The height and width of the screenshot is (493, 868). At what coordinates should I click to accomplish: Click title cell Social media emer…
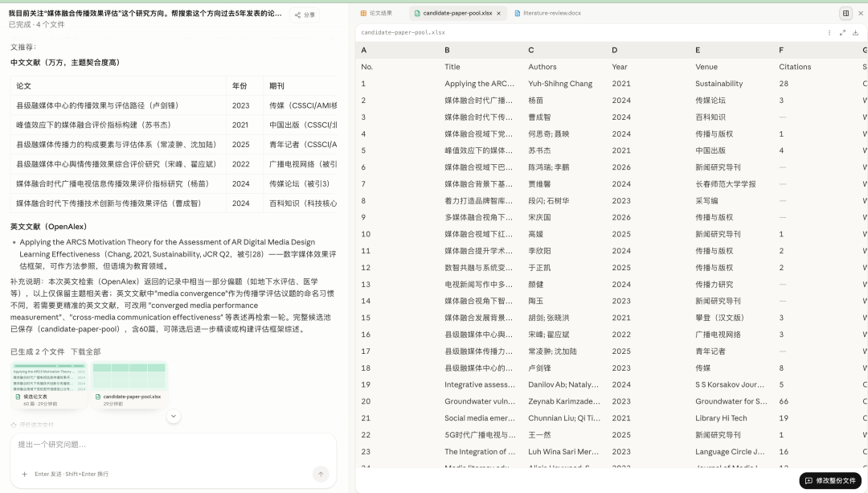[480, 418]
